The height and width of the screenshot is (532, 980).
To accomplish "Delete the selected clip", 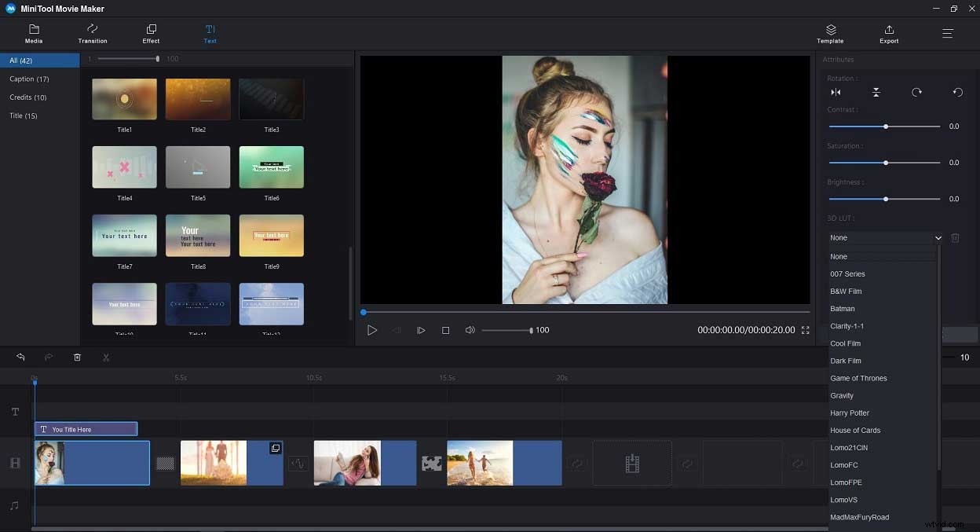I will (x=77, y=357).
